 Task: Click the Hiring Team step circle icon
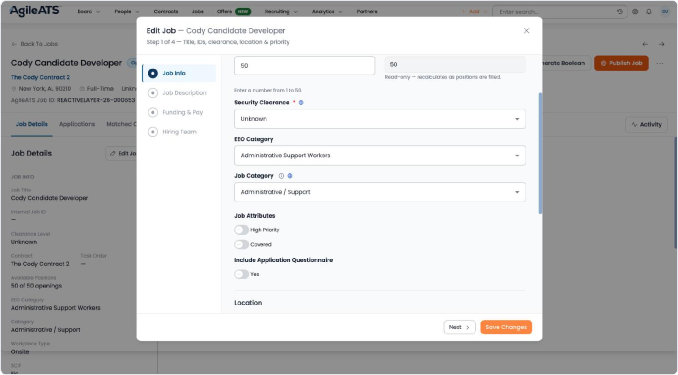coord(153,131)
